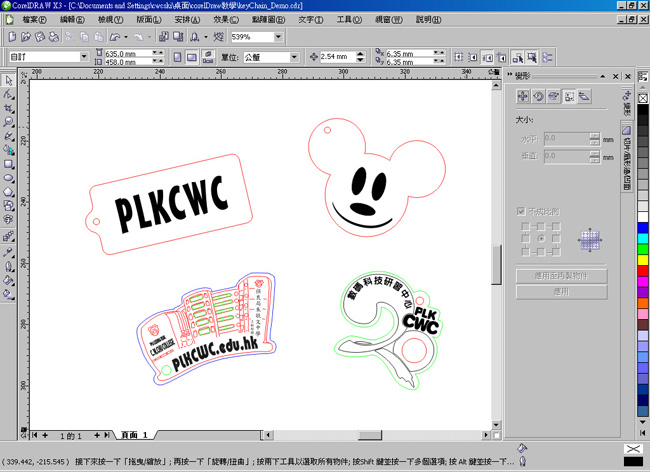Open the 自訂 paper size dropdown
The height and width of the screenshot is (472, 650).
[84, 56]
